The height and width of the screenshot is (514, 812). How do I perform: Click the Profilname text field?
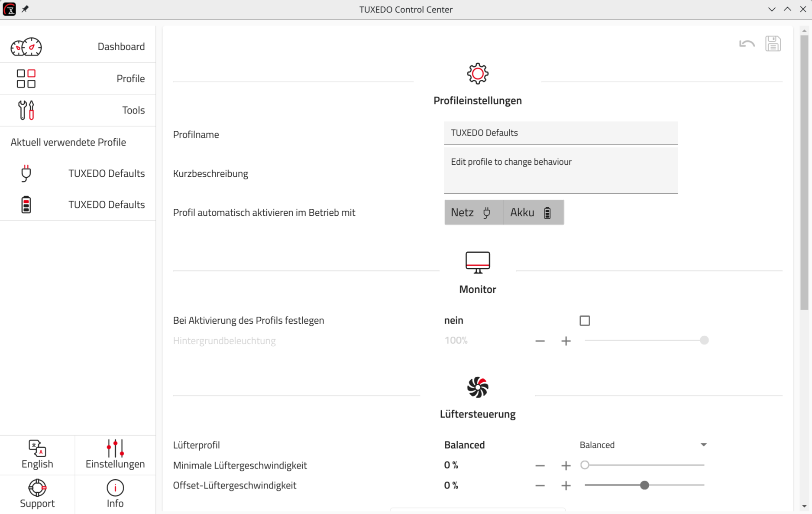561,133
